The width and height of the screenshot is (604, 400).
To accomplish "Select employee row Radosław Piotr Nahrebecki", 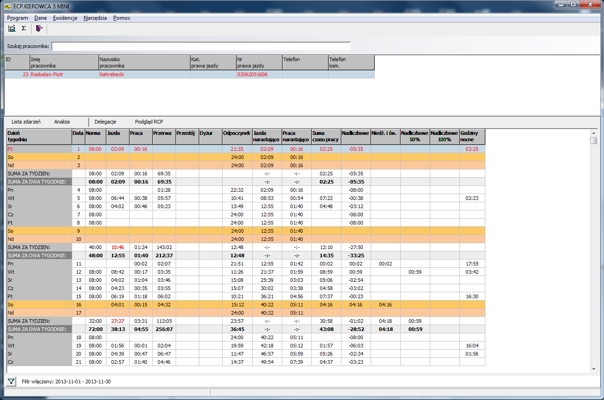I will coord(120,74).
